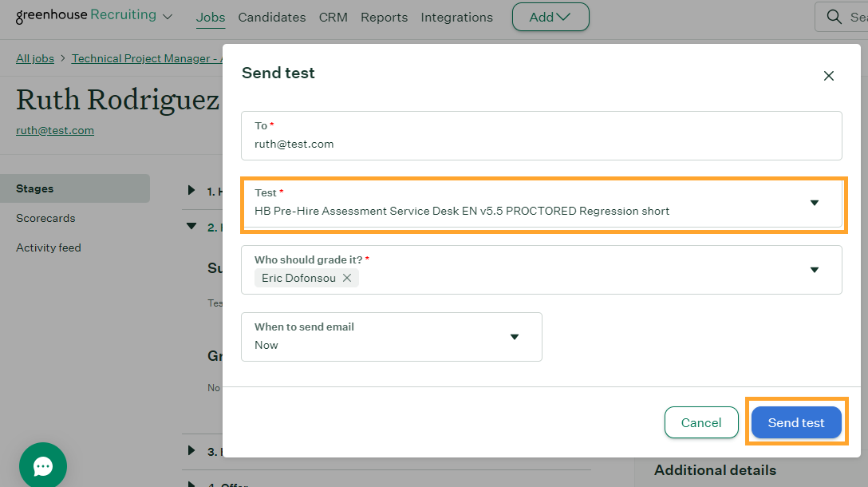This screenshot has height=487, width=868.
Task: Open the Reports menu
Action: point(384,18)
